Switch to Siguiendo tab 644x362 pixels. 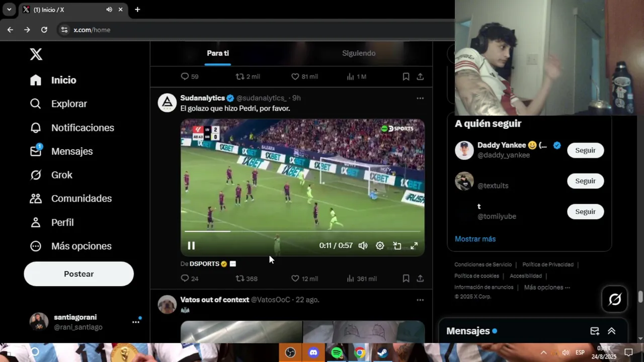tap(359, 53)
